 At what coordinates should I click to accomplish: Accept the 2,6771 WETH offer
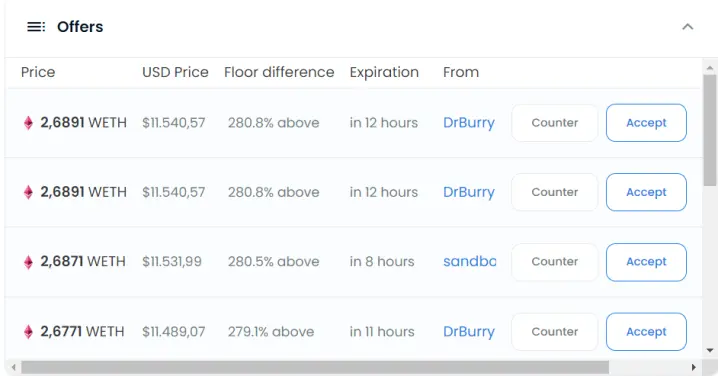(646, 332)
